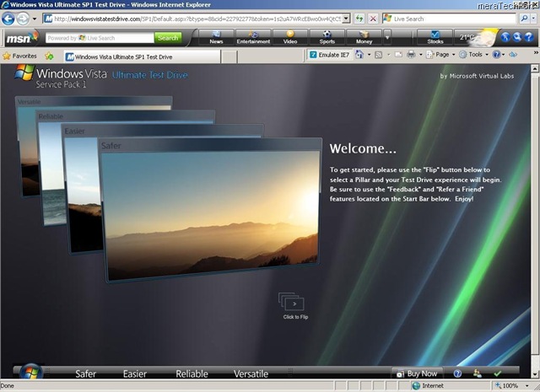Image resolution: width=540 pixels, height=392 pixels.
Task: Open a new blank tab
Action: tap(229, 57)
